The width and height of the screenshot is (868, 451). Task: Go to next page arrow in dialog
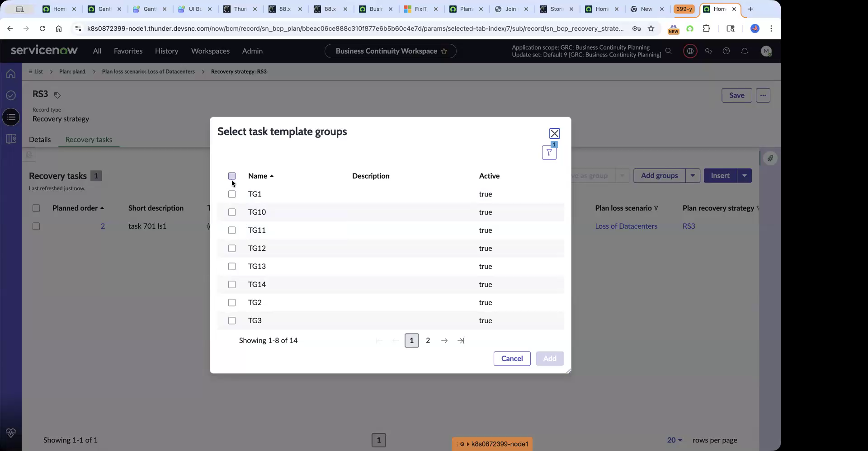click(x=444, y=341)
